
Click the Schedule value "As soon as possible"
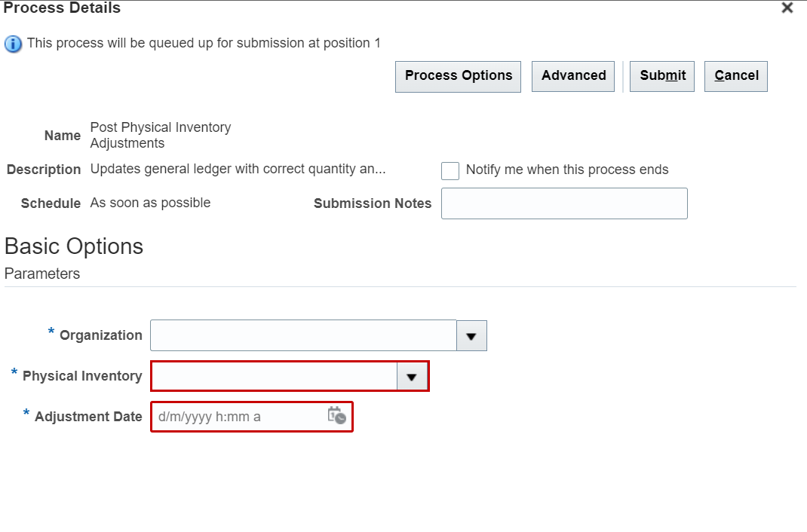pos(150,203)
